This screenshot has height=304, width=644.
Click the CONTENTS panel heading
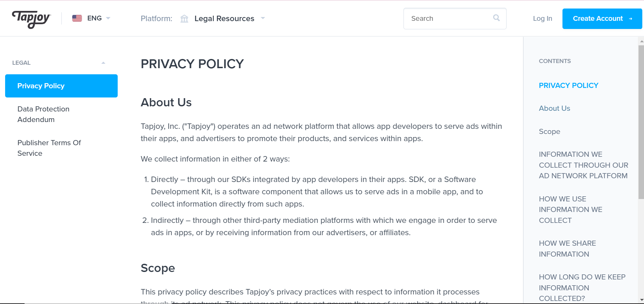(x=555, y=61)
